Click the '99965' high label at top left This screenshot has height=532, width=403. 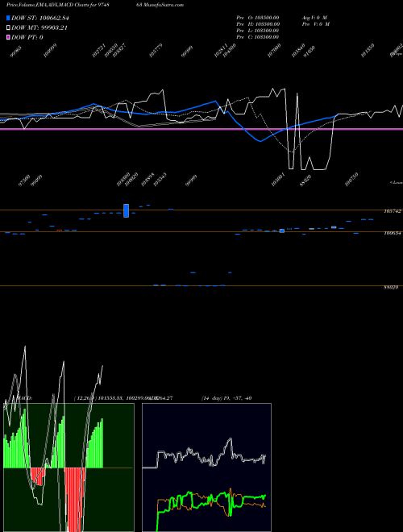[15, 51]
